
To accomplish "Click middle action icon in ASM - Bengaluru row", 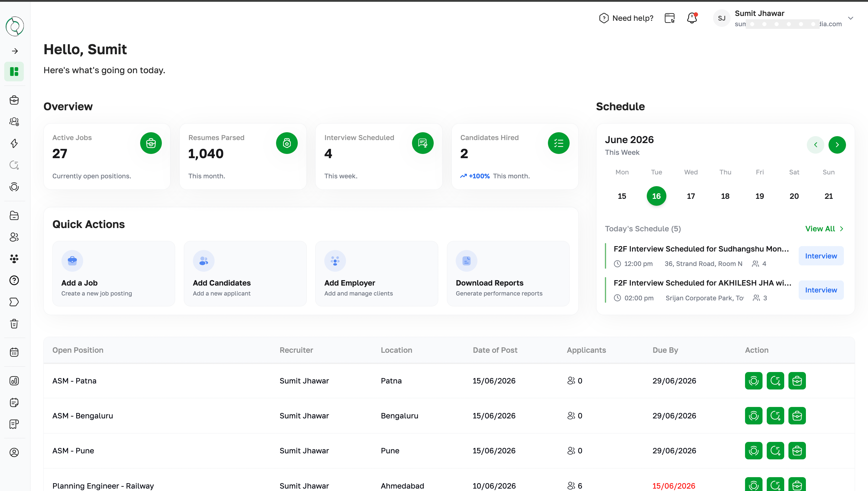I will 775,416.
